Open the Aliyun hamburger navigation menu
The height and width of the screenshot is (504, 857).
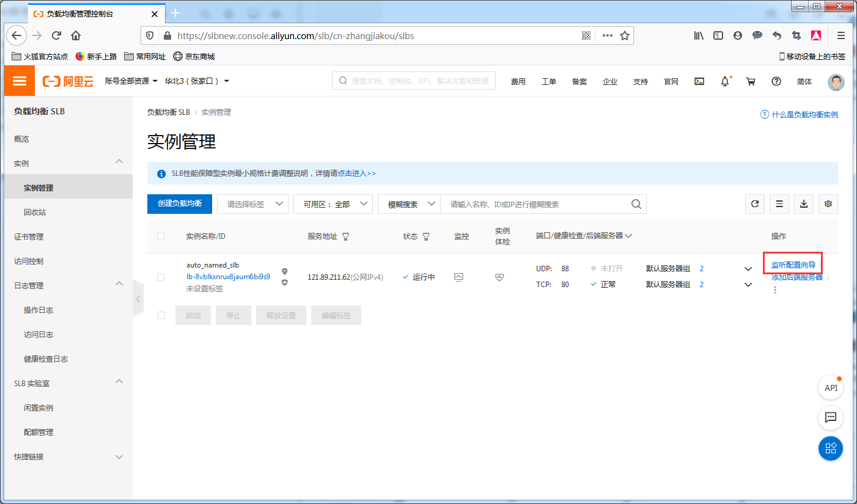pos(20,81)
